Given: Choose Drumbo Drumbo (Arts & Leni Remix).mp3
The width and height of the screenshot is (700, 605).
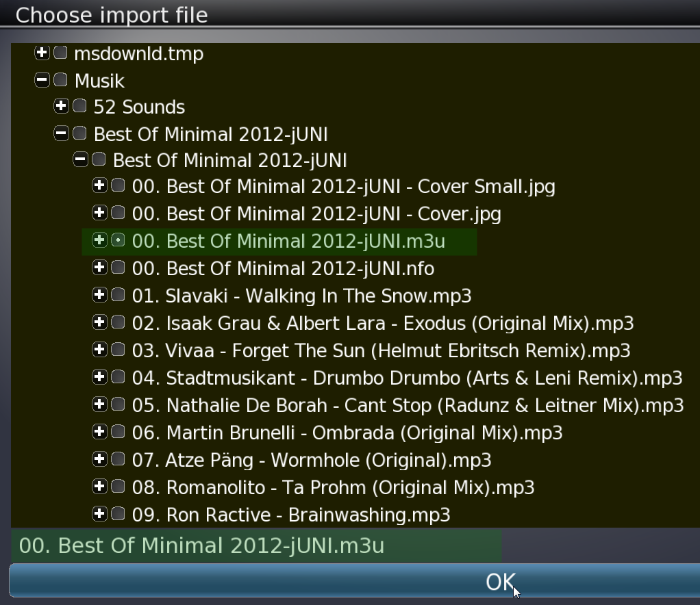Looking at the screenshot, I should (407, 378).
